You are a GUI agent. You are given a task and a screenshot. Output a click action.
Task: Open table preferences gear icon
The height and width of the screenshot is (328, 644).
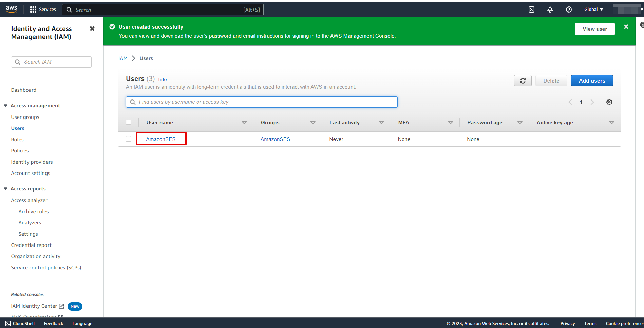[609, 102]
